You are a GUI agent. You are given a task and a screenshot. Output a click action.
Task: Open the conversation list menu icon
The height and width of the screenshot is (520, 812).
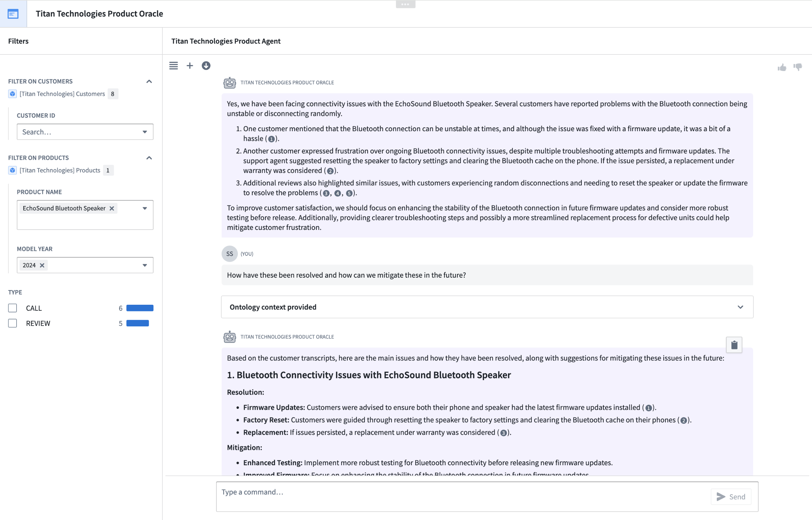pos(174,66)
